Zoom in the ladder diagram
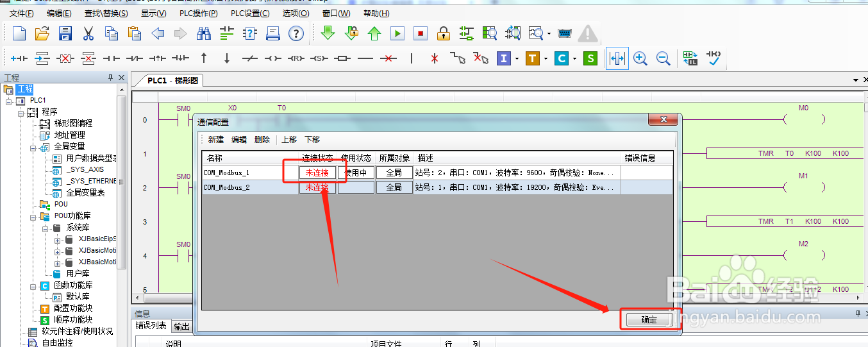The height and width of the screenshot is (347, 868). 640,58
